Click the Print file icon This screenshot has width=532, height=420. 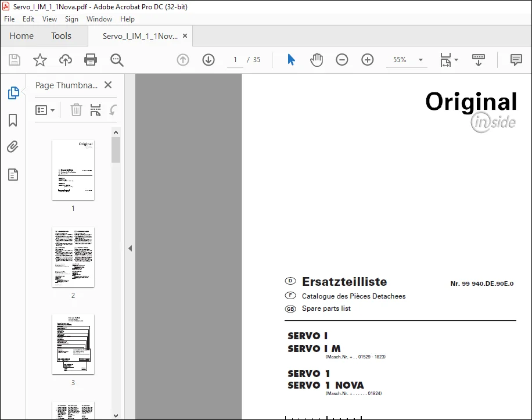[90, 60]
